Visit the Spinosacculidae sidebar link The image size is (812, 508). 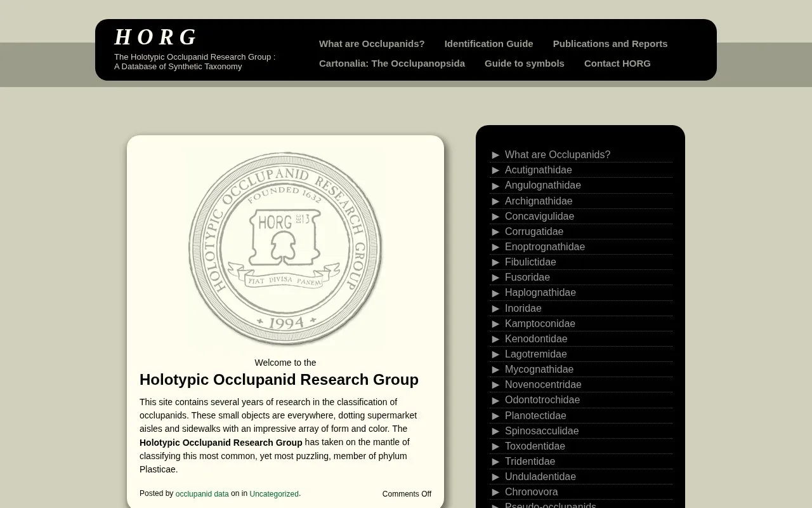point(542,431)
